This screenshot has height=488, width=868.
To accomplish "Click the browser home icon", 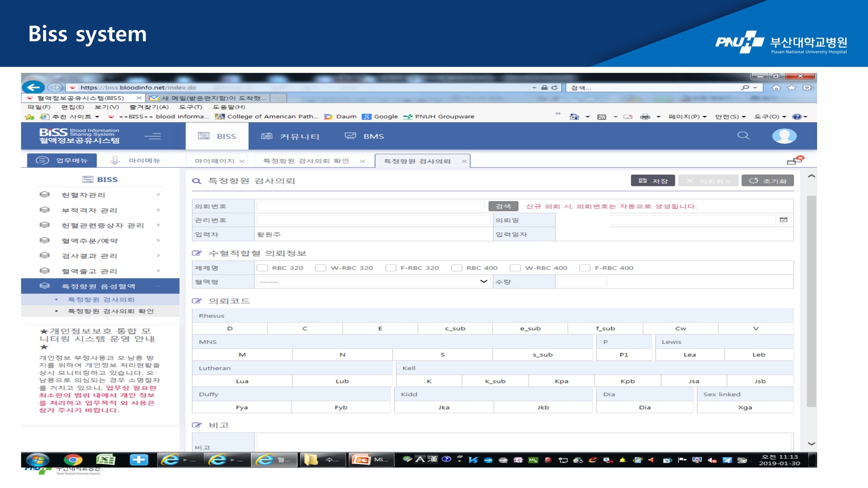I will (x=776, y=88).
